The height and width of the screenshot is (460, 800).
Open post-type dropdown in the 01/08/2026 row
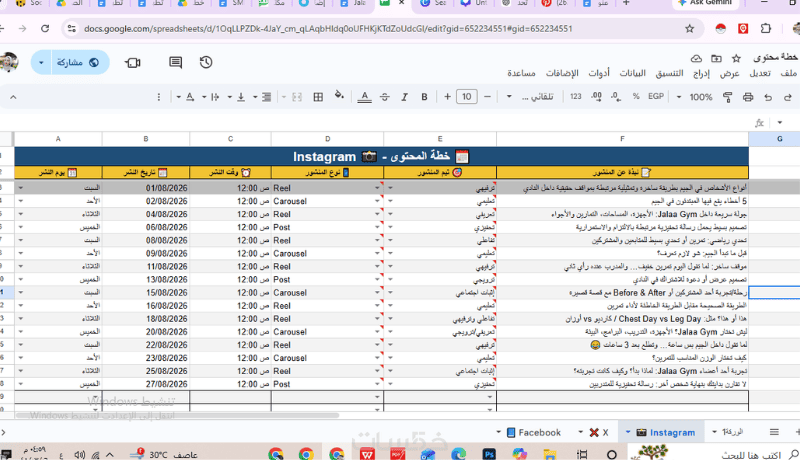377,188
